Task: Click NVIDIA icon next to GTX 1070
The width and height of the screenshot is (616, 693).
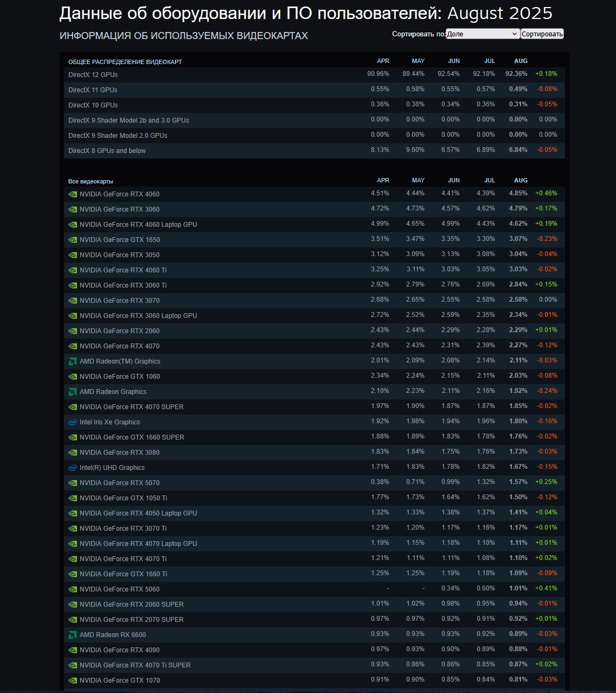Action: click(x=73, y=680)
